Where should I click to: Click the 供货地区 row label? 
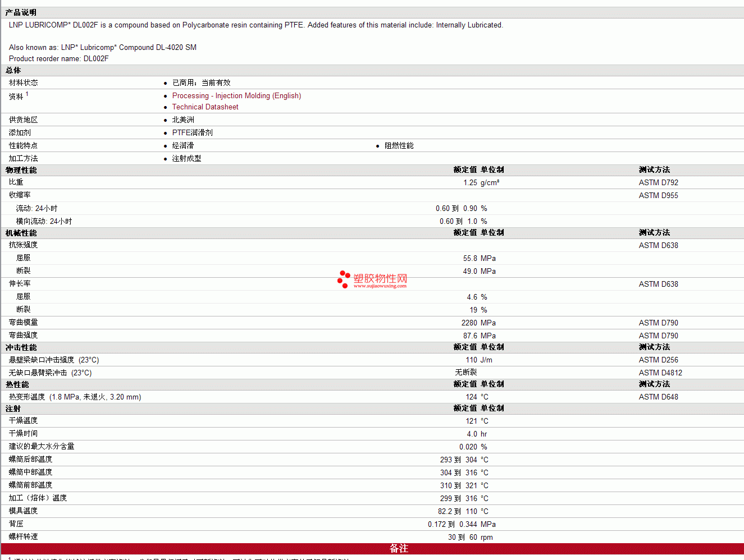click(23, 120)
